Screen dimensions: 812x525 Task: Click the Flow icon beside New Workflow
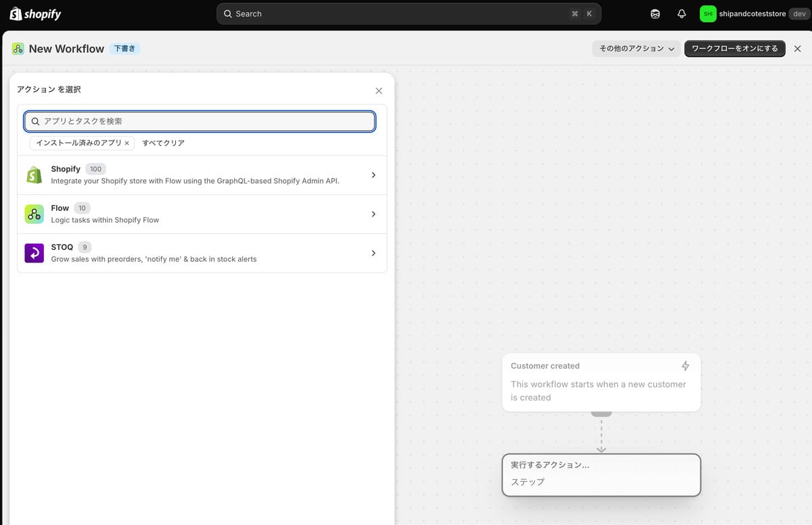tap(18, 49)
